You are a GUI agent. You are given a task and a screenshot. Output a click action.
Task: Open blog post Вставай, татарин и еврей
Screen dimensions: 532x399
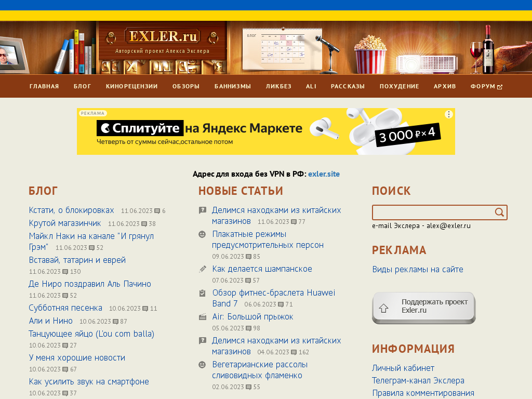click(77, 260)
